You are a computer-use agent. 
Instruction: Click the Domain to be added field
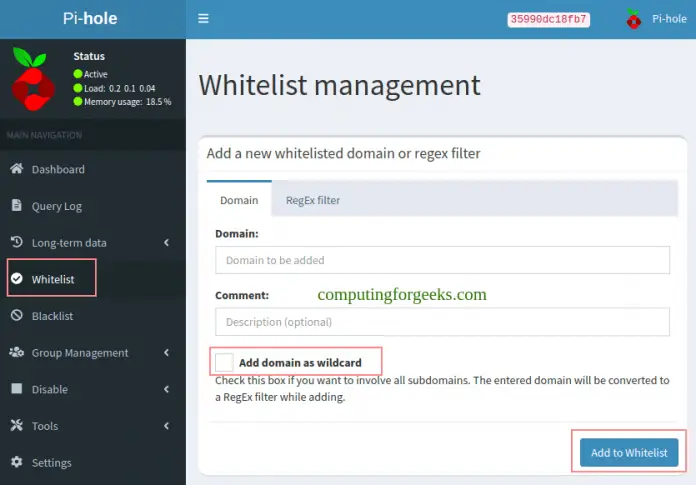coord(441,260)
